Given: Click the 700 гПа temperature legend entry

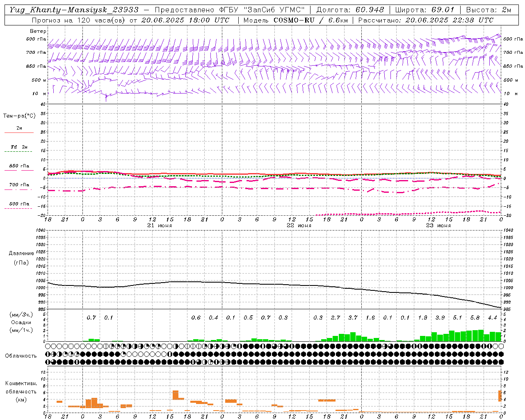Looking at the screenshot, I should coord(19,185).
